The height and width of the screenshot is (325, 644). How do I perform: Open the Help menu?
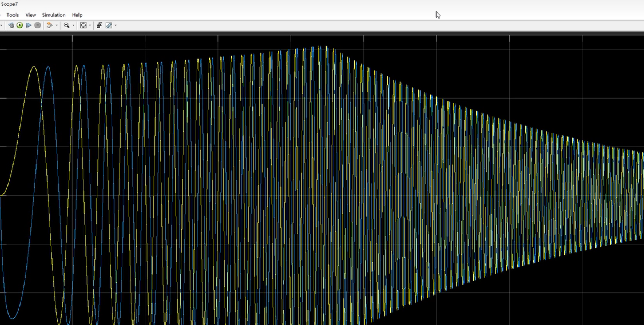(77, 15)
